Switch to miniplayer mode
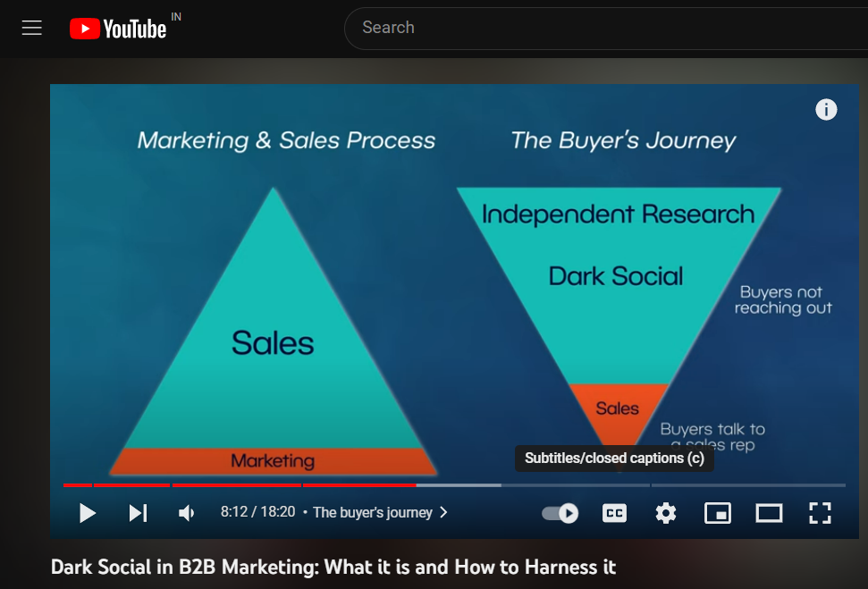The image size is (868, 589). [x=717, y=513]
